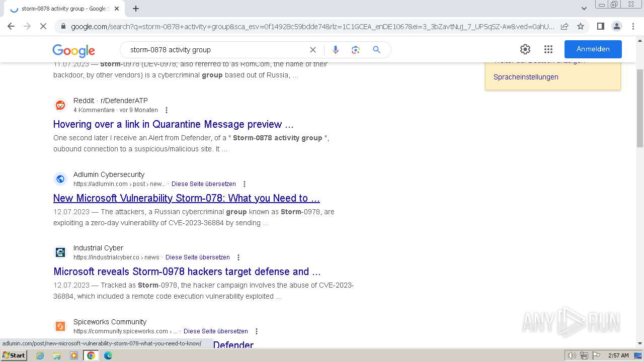Click the Industrial Cyber favicon
The image size is (644, 362).
tap(60, 252)
